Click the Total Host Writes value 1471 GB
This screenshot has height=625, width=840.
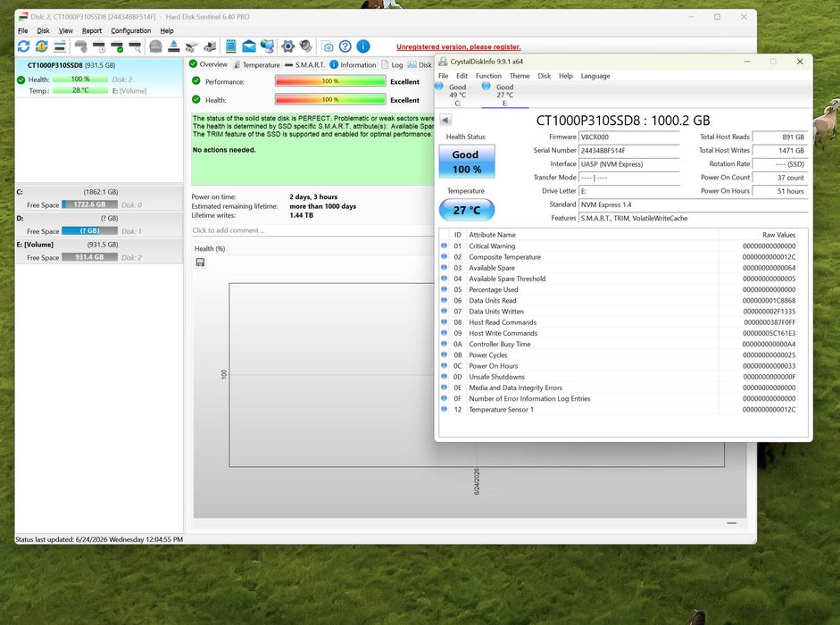tap(779, 151)
